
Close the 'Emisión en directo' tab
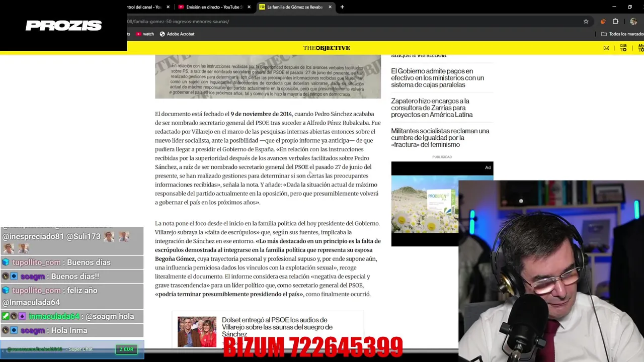[x=249, y=7]
